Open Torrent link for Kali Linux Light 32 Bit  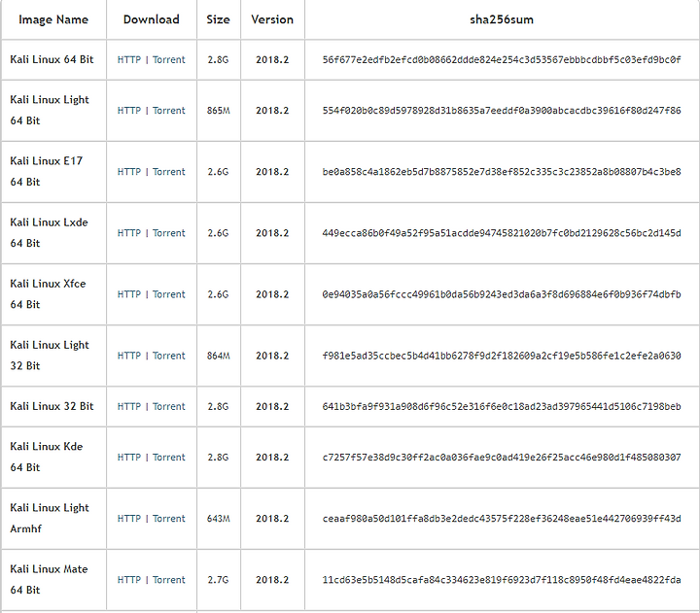click(x=169, y=356)
